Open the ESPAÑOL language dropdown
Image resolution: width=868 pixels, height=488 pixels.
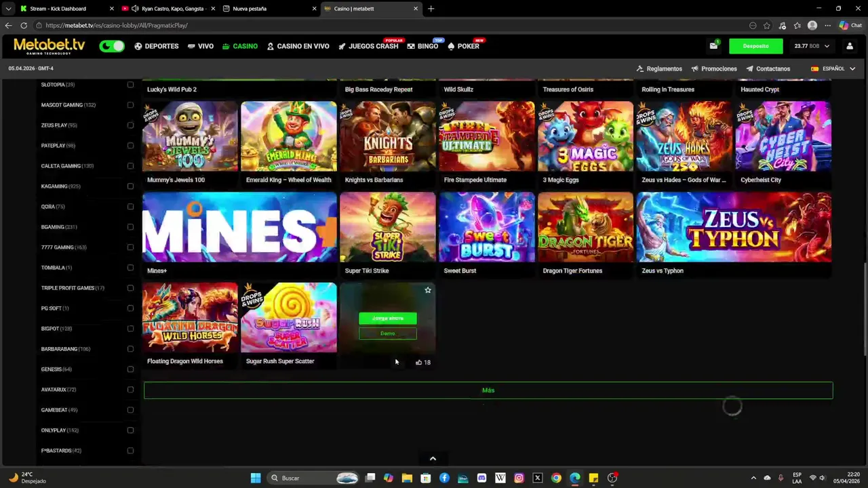click(x=833, y=68)
